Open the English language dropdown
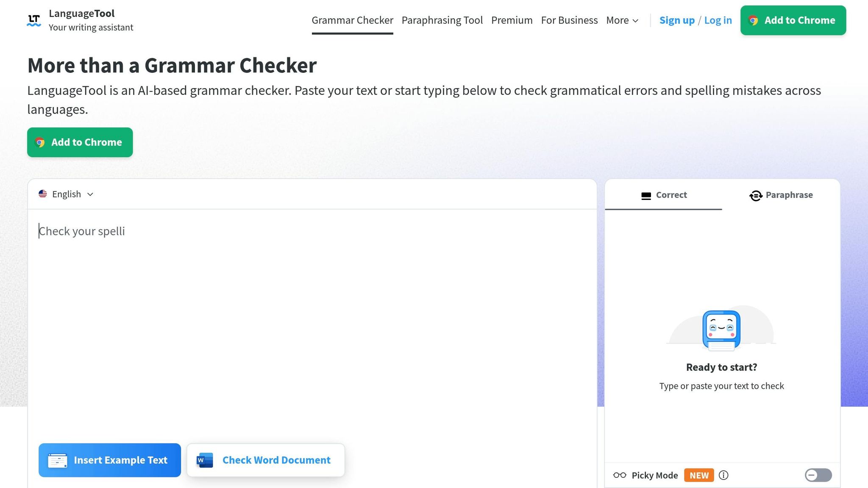Viewport: 868px width, 488px height. [x=66, y=194]
